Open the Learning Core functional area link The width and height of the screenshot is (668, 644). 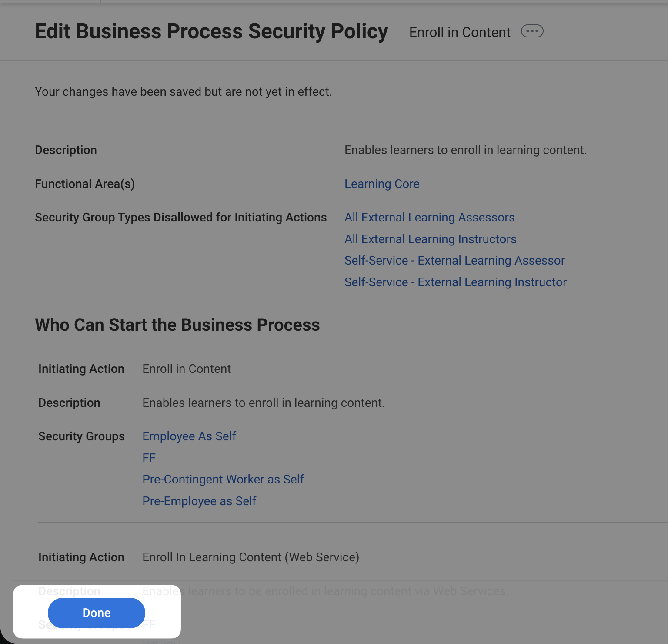pos(382,184)
